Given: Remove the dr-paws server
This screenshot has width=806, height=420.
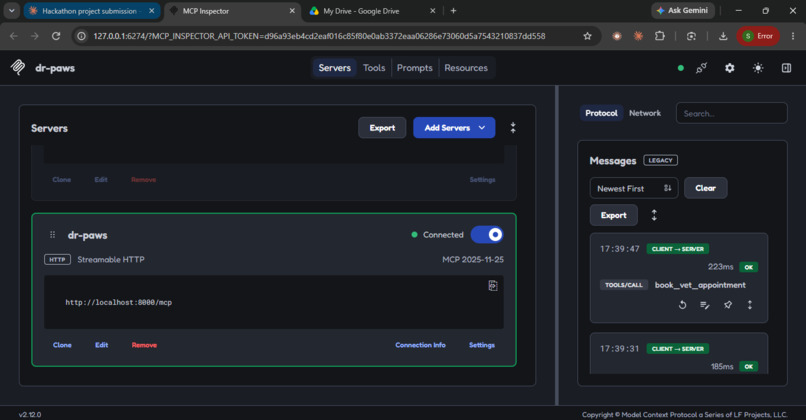Looking at the screenshot, I should tap(144, 345).
